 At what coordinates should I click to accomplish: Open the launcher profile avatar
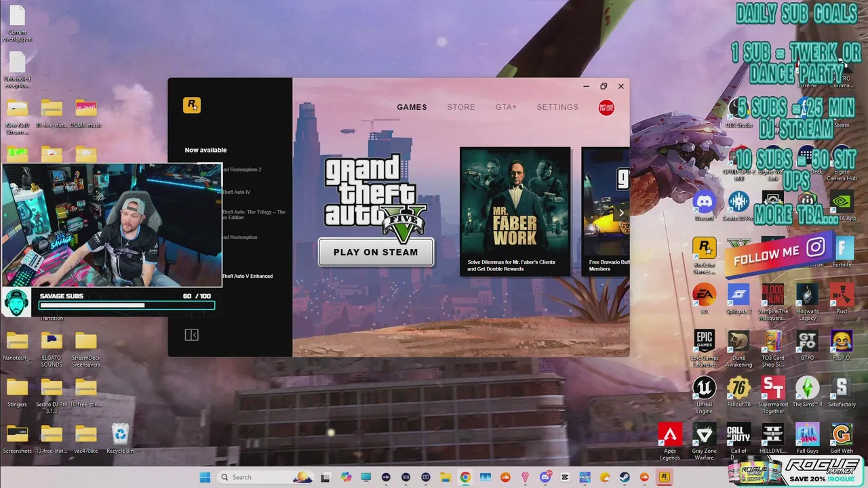click(x=606, y=107)
